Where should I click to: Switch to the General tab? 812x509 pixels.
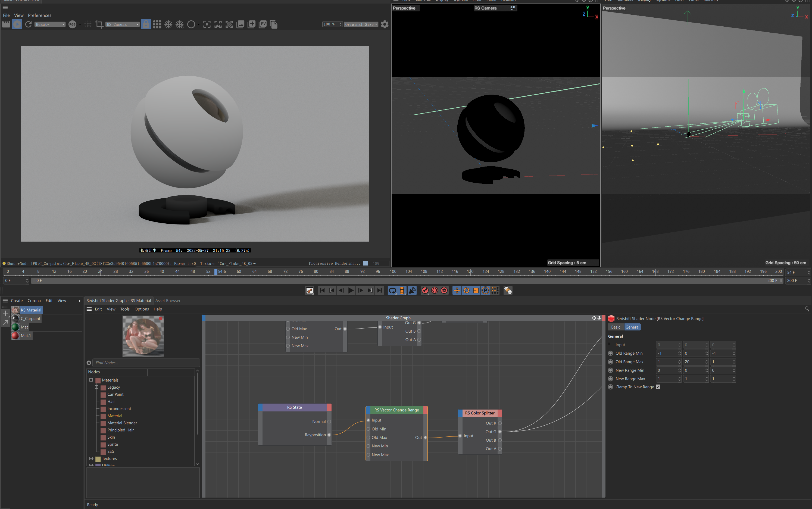tap(632, 327)
